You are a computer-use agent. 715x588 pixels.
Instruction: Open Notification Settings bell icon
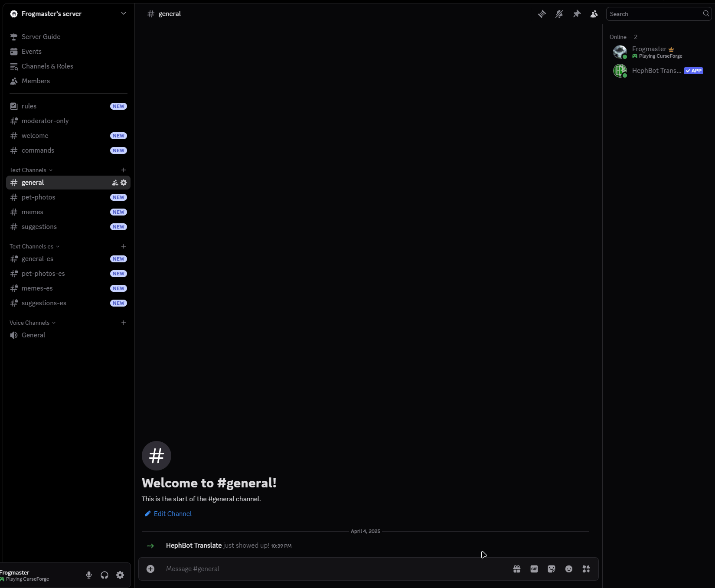click(559, 14)
